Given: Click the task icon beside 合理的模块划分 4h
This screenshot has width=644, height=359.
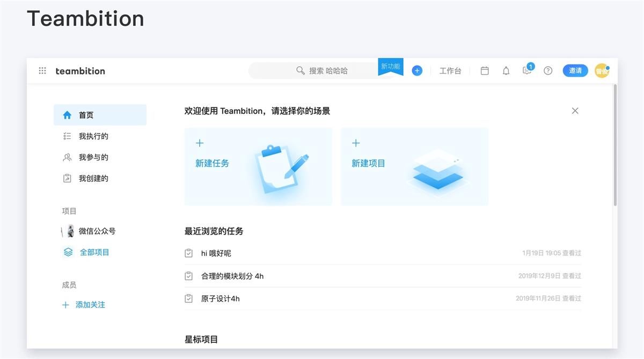Looking at the screenshot, I should pos(189,276).
